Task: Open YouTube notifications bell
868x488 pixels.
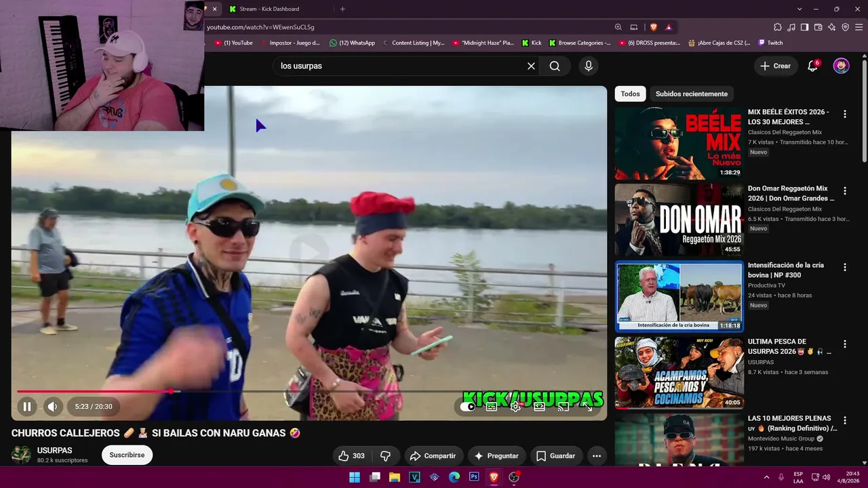Action: click(x=812, y=66)
